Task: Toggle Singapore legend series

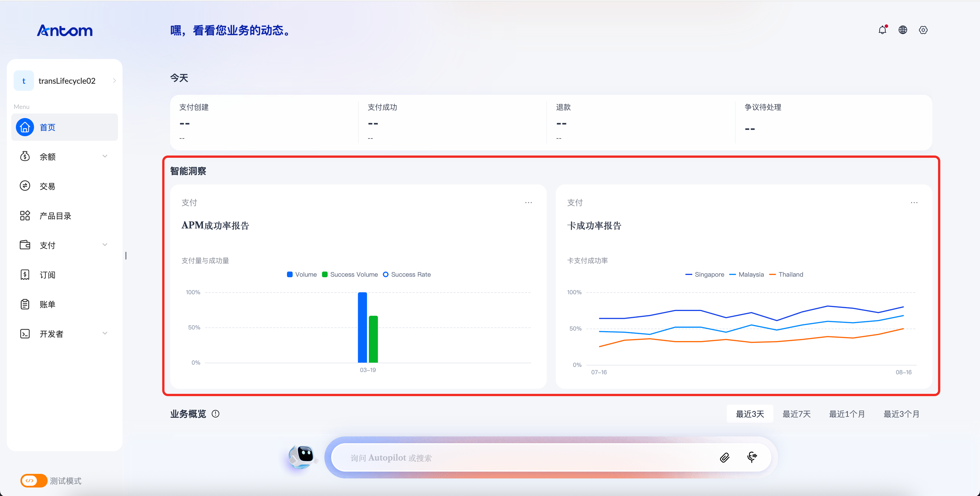Action: click(705, 274)
